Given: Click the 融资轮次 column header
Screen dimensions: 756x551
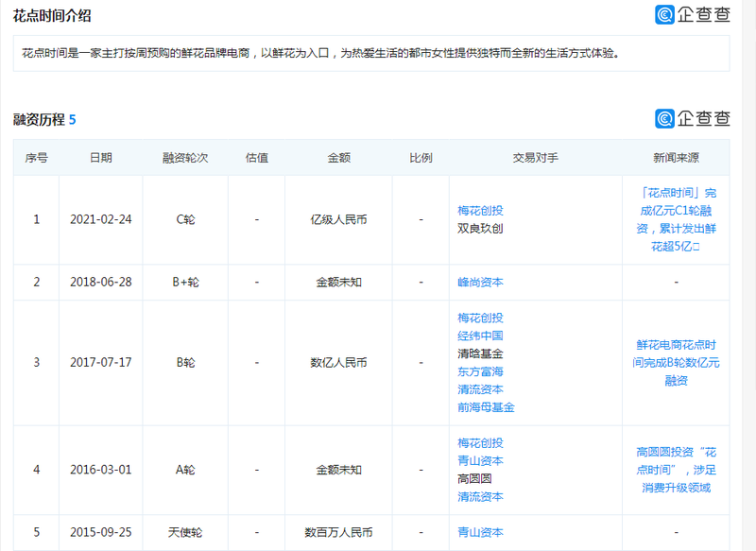Looking at the screenshot, I should (185, 158).
